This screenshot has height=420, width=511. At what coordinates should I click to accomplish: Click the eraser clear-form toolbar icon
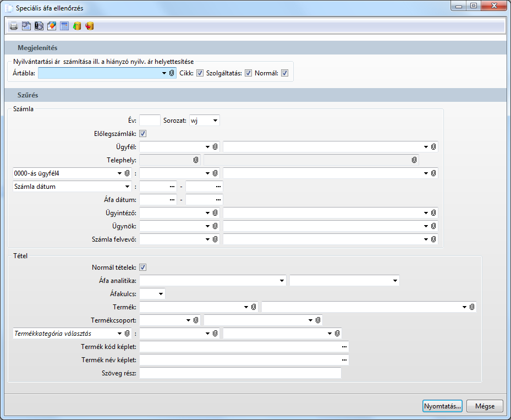[x=52, y=26]
